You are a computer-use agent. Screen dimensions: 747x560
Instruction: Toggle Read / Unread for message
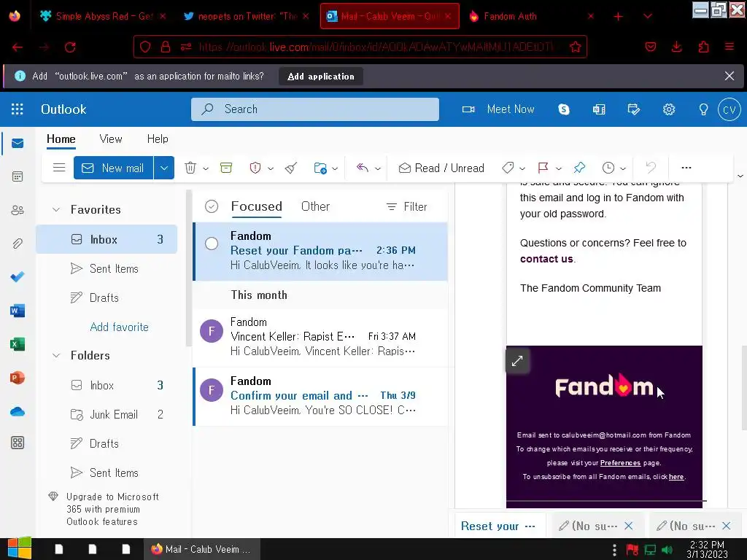[441, 168]
